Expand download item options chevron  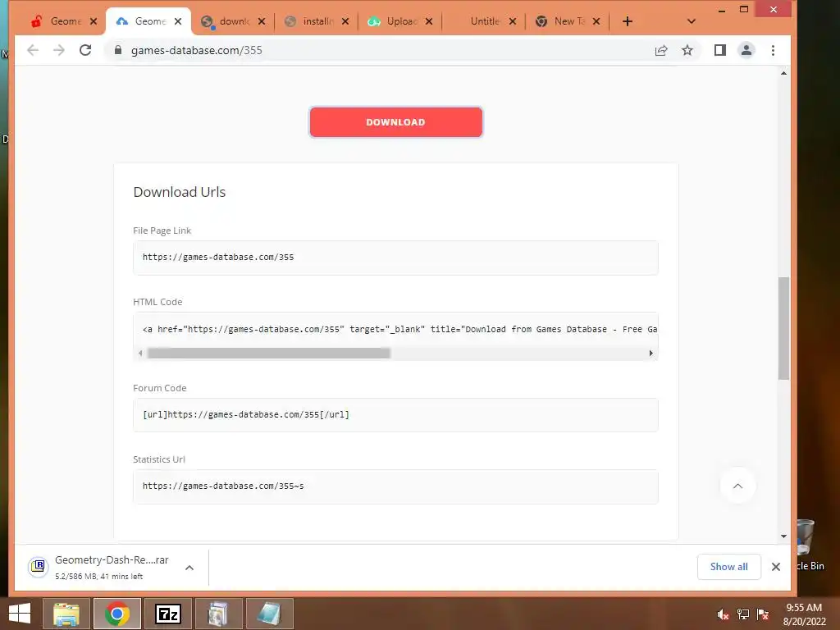point(189,568)
